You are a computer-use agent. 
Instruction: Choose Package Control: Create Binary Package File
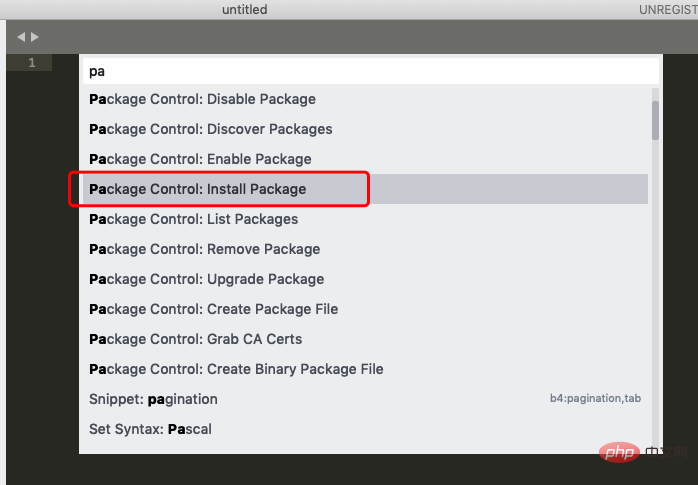[236, 369]
